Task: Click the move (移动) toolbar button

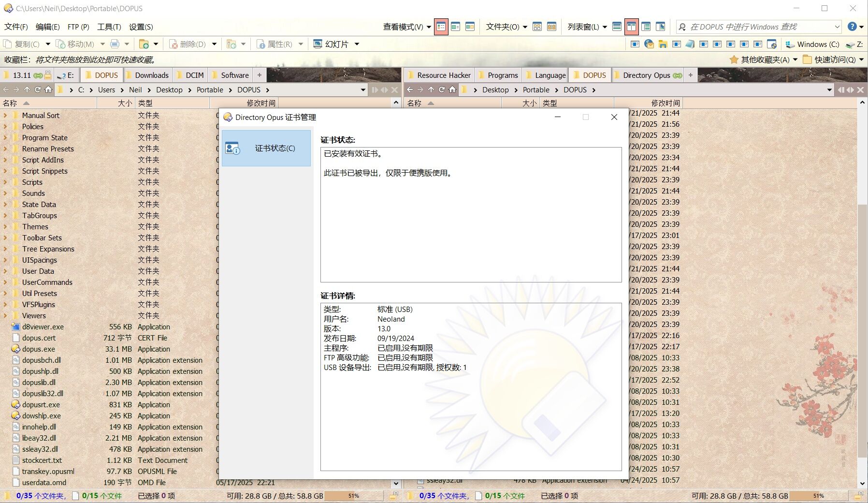Action: [x=75, y=44]
